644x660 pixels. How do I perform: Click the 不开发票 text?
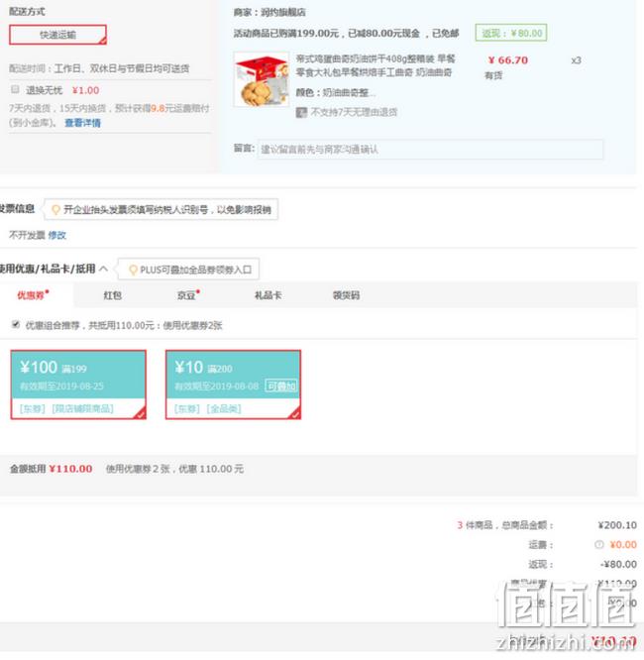pyautogui.click(x=27, y=235)
